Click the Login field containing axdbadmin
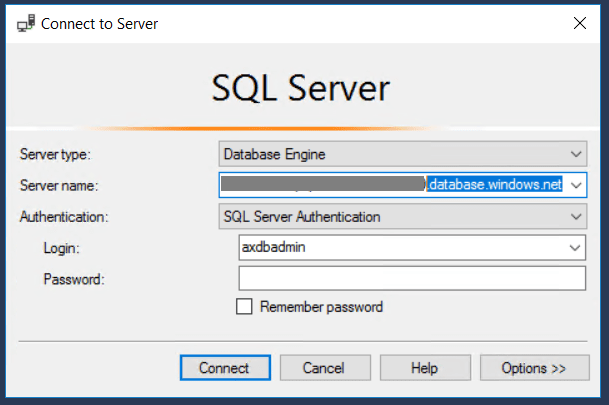Viewport: 609px width, 405px height. pos(400,247)
